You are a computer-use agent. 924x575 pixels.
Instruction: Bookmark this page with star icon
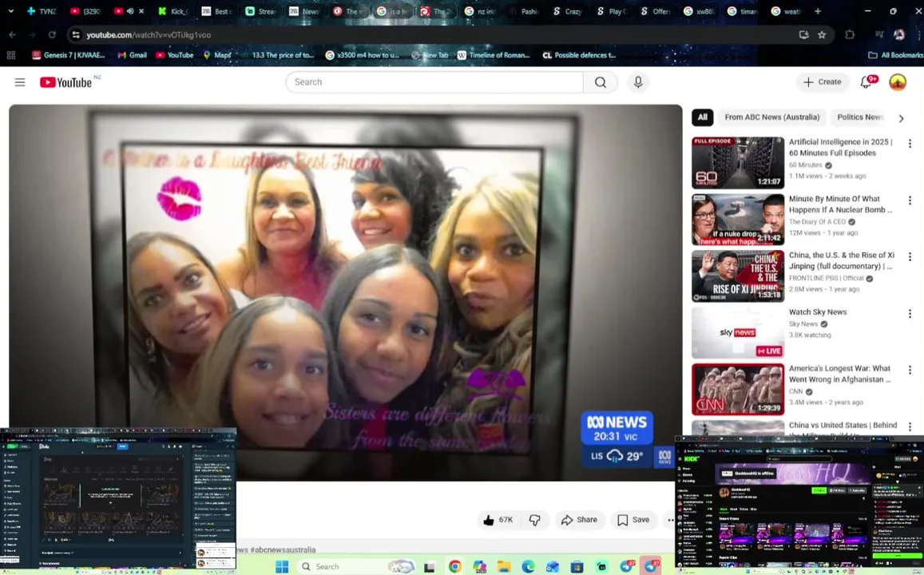point(822,35)
